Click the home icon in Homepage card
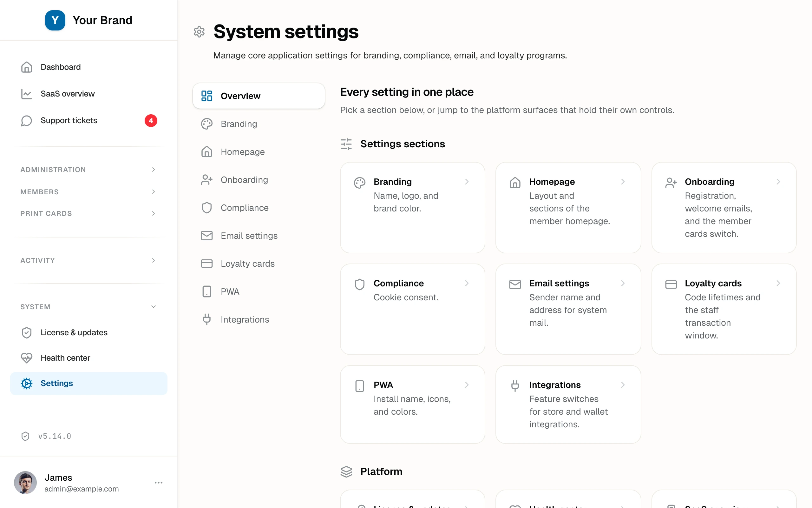Screen dimensions: 812x508 (x=515, y=183)
